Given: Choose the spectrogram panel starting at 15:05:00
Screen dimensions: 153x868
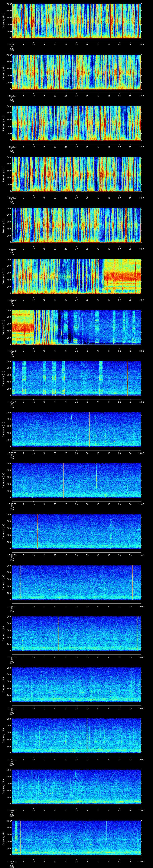Looking at the screenshot, I should (77, 225).
